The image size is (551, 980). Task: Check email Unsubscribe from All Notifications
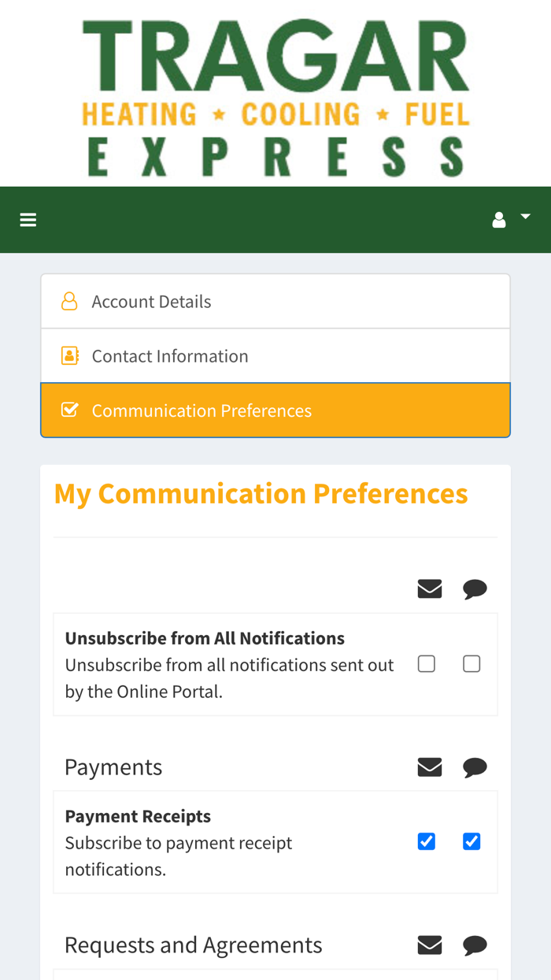(427, 664)
